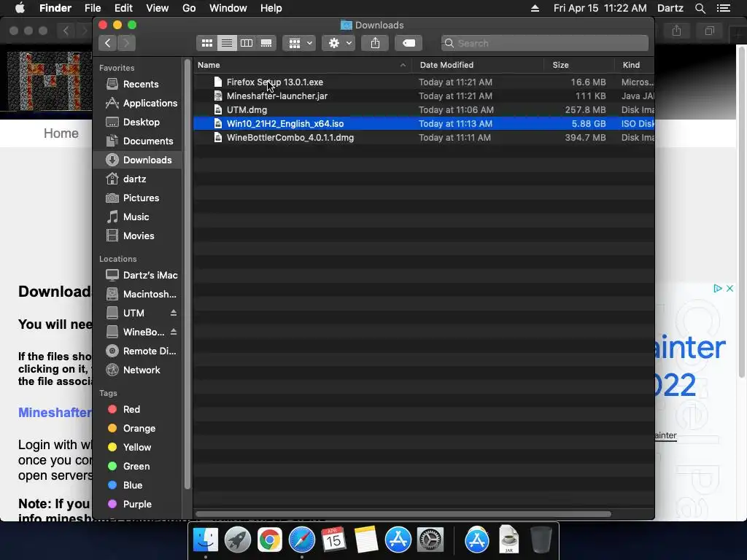Click Home link in background browser
The image size is (747, 560).
pos(61,133)
